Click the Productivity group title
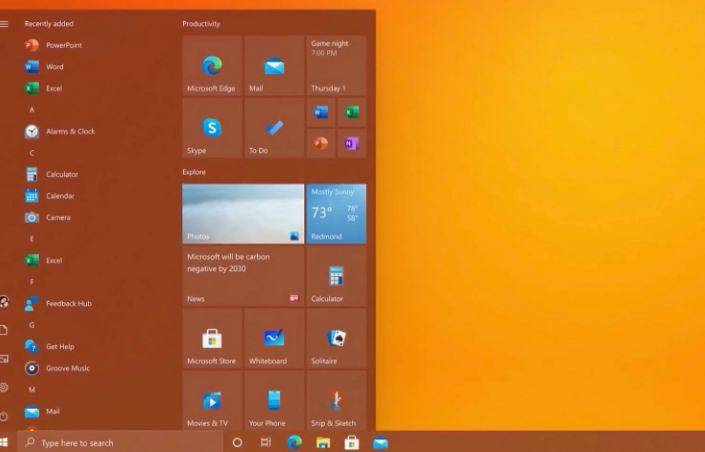Screen dimensions: 705x452 [x=201, y=24]
